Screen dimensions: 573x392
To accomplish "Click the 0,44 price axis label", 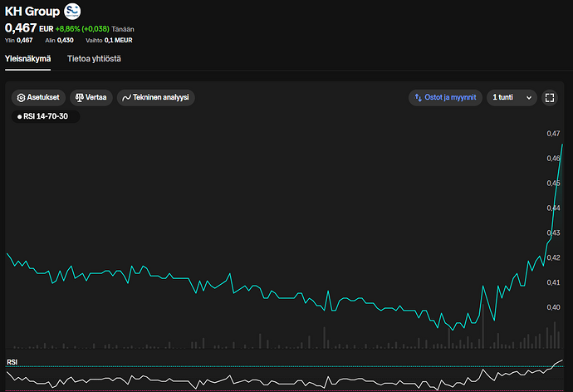I will point(553,208).
